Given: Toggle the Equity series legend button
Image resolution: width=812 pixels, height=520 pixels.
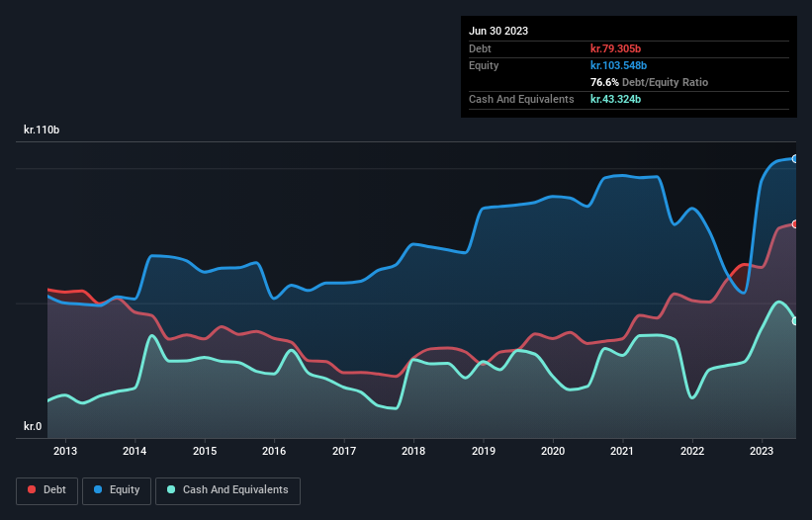Looking at the screenshot, I should click(117, 490).
